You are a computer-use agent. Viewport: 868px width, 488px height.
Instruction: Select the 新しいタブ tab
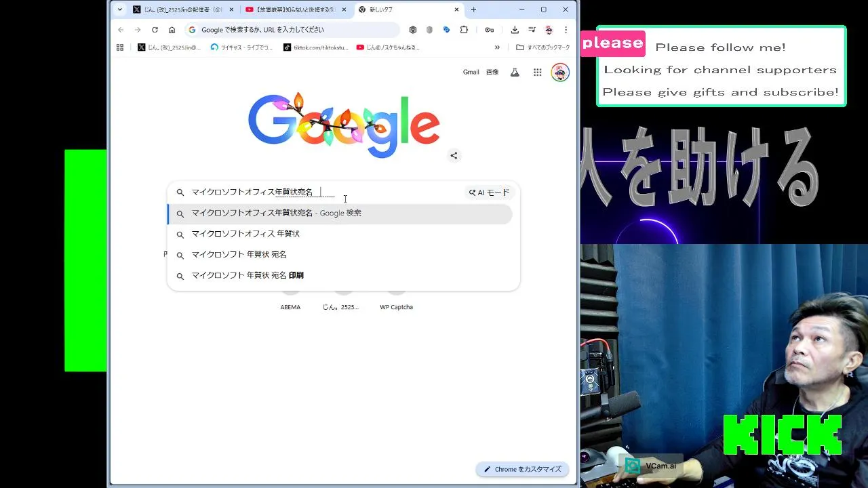pos(409,9)
